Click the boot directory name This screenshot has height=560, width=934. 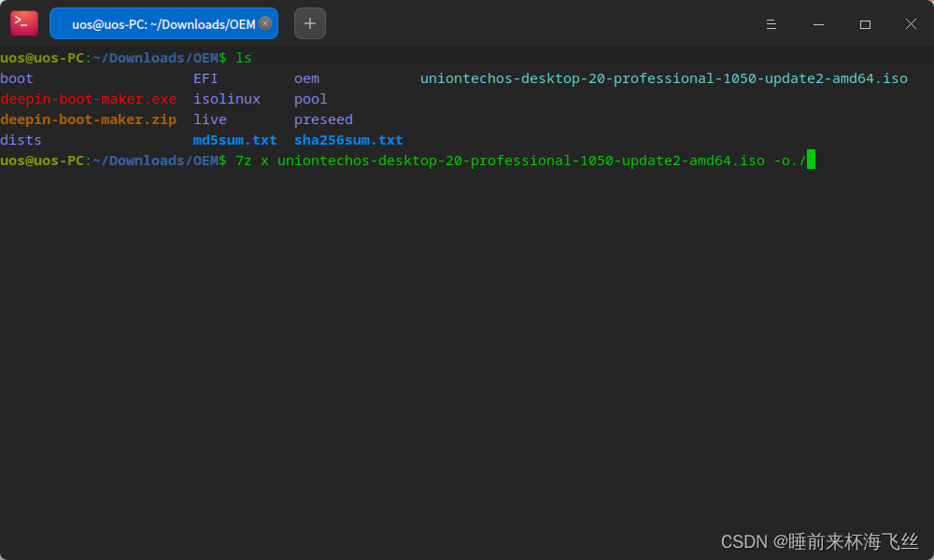[x=16, y=78]
